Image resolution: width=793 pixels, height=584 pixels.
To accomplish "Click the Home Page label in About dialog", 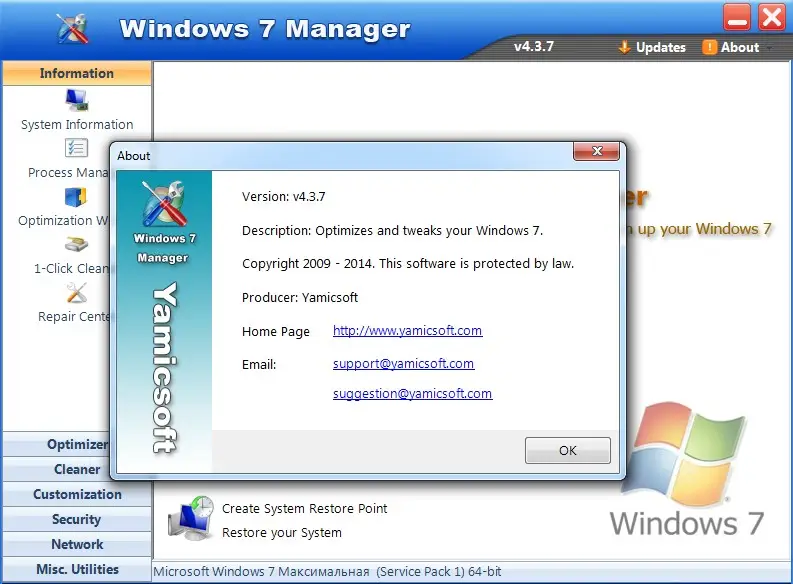I will [x=276, y=332].
